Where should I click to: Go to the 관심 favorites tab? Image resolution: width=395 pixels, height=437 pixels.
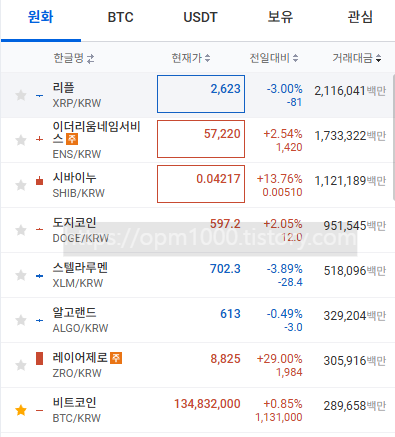[x=360, y=17]
